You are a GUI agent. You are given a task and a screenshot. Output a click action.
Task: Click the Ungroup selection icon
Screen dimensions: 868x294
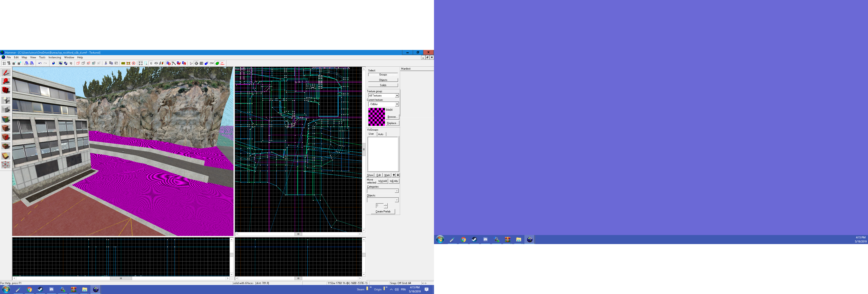coord(66,63)
